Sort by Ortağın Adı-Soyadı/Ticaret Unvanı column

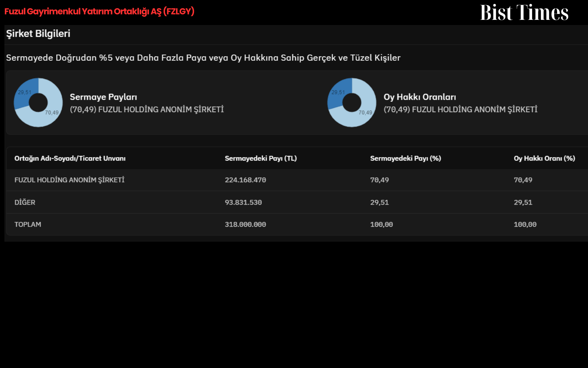coord(70,159)
